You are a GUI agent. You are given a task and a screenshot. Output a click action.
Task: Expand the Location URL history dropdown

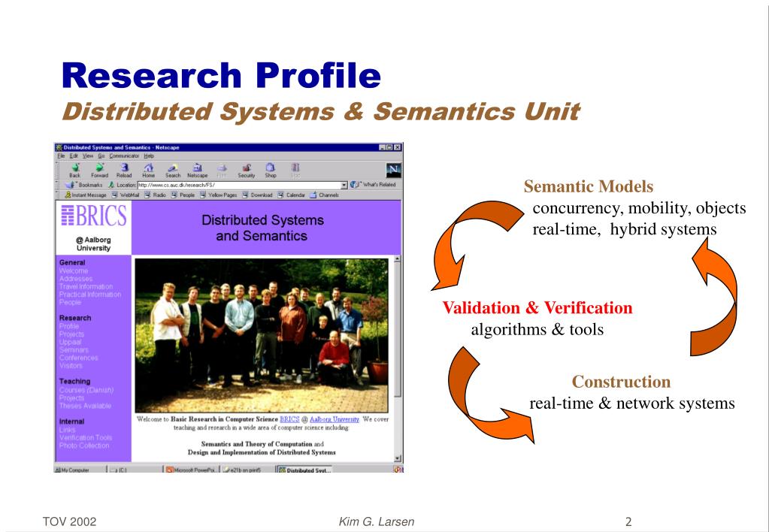(344, 186)
